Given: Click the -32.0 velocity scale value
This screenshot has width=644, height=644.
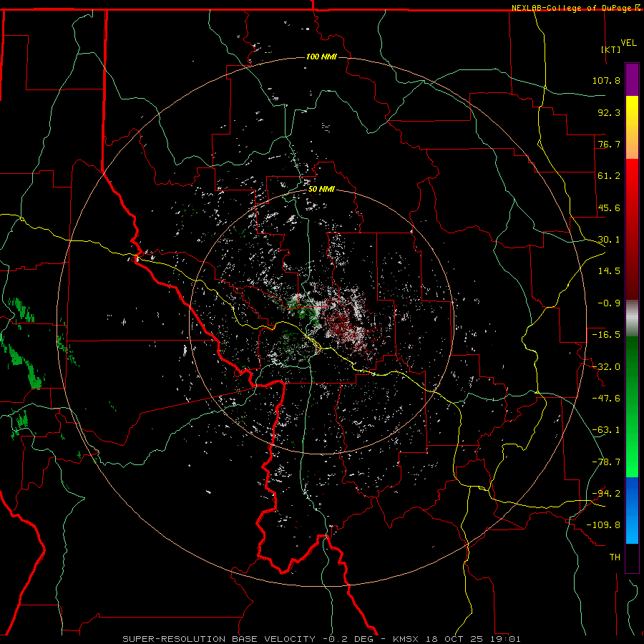Looking at the screenshot, I should coord(606,367).
